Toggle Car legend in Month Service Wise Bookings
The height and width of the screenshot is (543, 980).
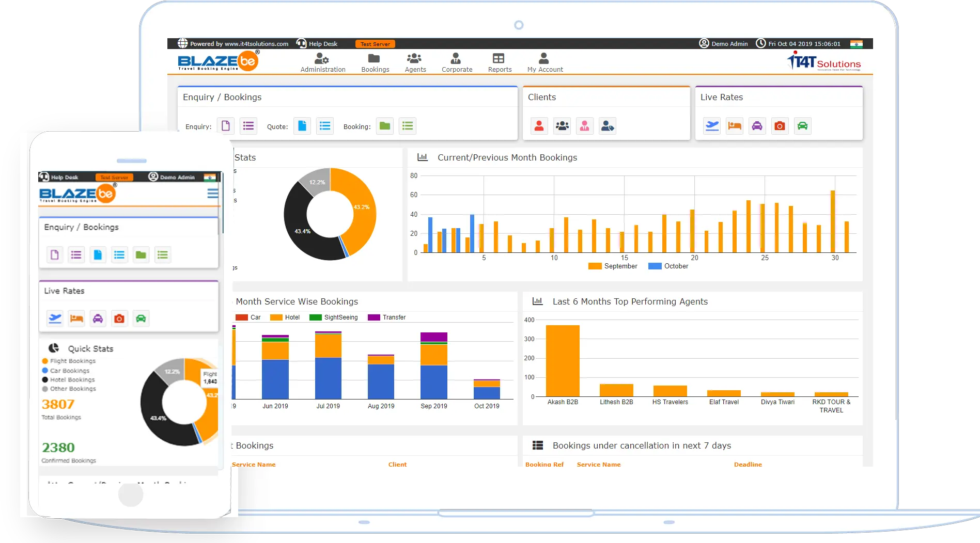pyautogui.click(x=248, y=317)
